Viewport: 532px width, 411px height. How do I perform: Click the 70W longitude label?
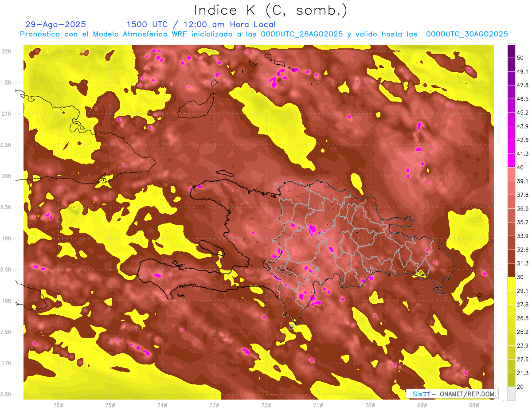(x=370, y=405)
